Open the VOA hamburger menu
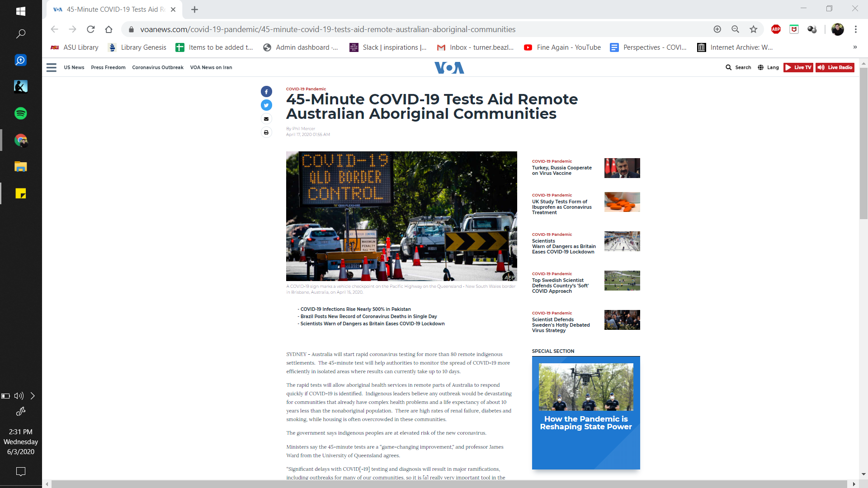Screen dimensions: 868x488 (x=52, y=67)
